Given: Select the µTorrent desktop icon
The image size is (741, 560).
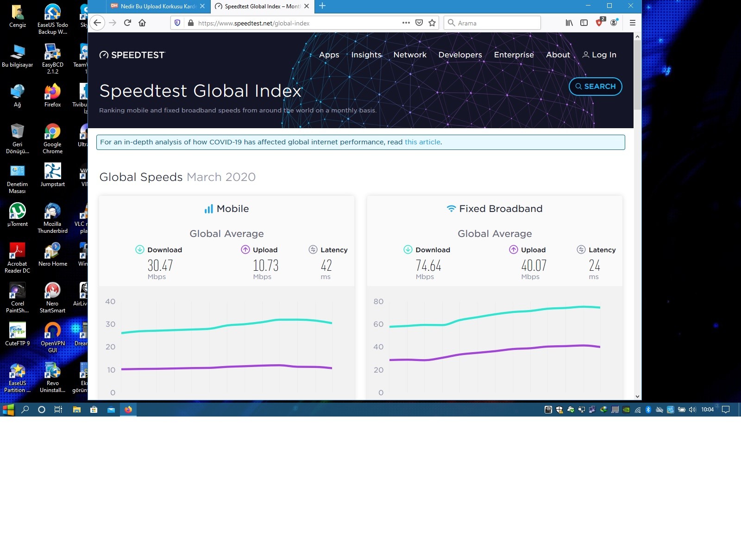Looking at the screenshot, I should coord(18,215).
